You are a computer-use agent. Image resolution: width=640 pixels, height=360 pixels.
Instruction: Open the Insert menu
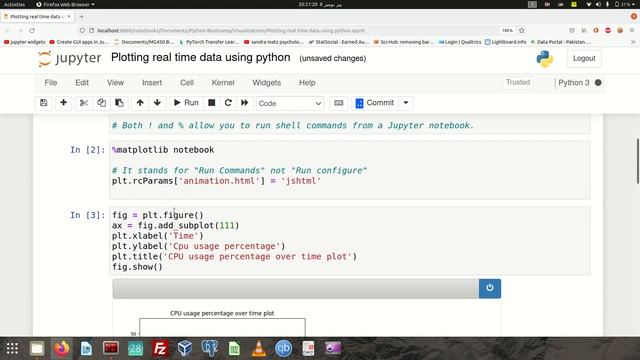152,82
